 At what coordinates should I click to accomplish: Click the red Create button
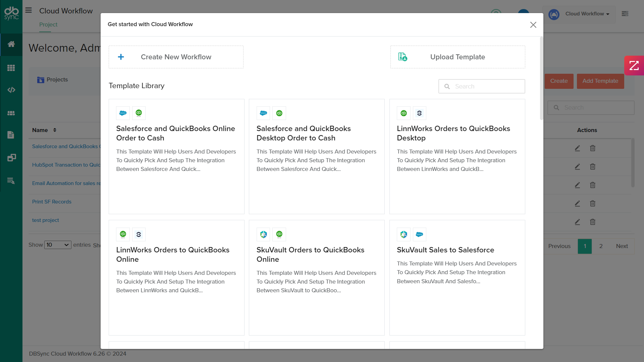click(x=559, y=81)
